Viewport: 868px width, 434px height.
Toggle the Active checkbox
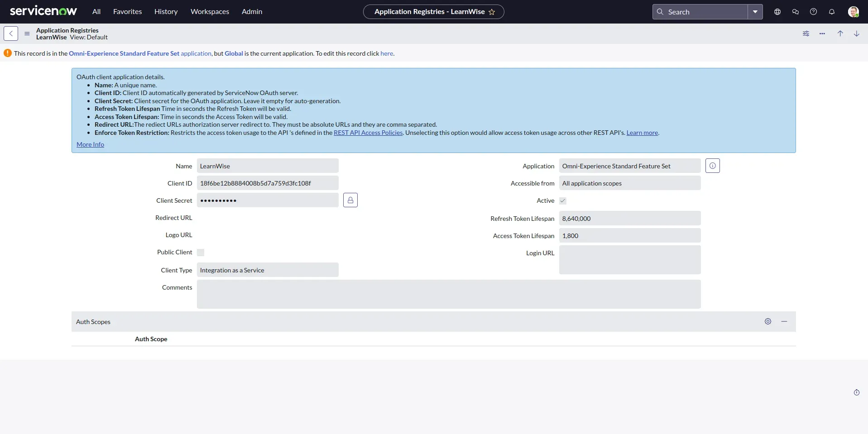(x=563, y=201)
